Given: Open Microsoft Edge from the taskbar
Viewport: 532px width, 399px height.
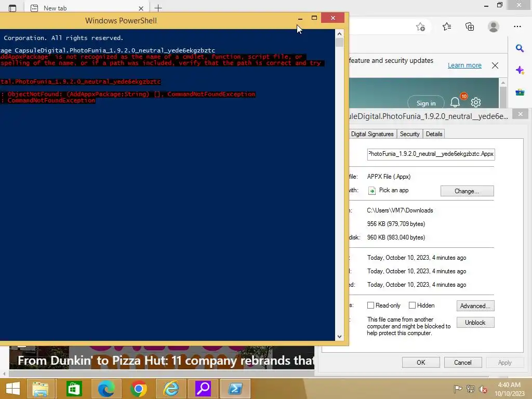Looking at the screenshot, I should pos(106,389).
